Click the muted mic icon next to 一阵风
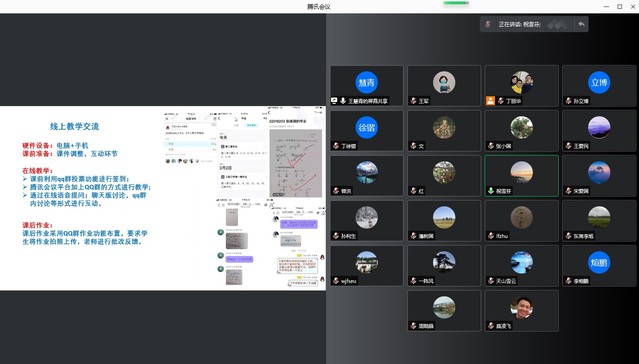The height and width of the screenshot is (364, 639). coord(414,280)
